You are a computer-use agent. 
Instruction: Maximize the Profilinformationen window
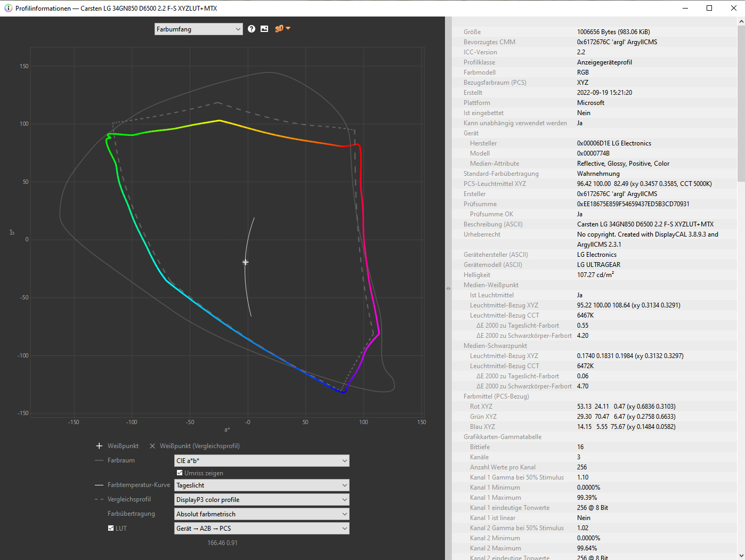tap(709, 8)
